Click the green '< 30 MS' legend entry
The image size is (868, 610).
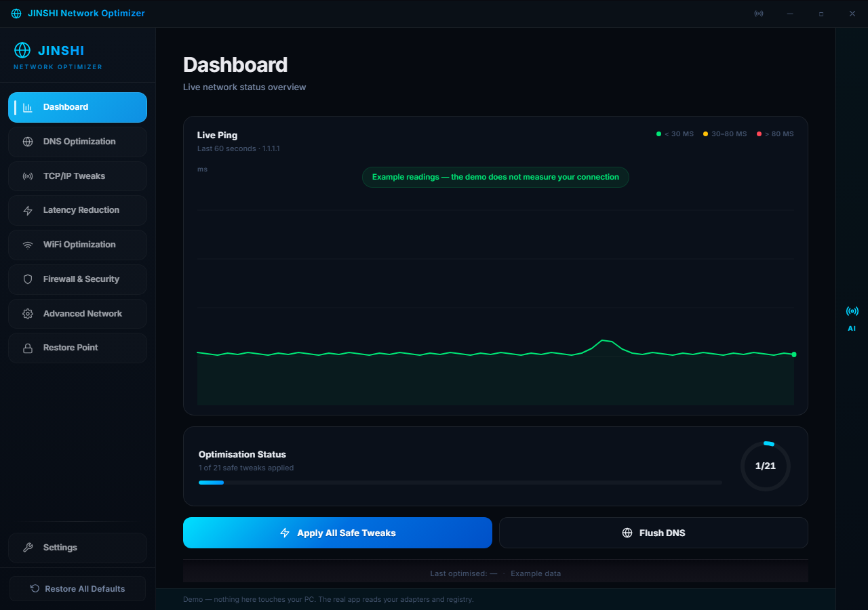pos(675,134)
